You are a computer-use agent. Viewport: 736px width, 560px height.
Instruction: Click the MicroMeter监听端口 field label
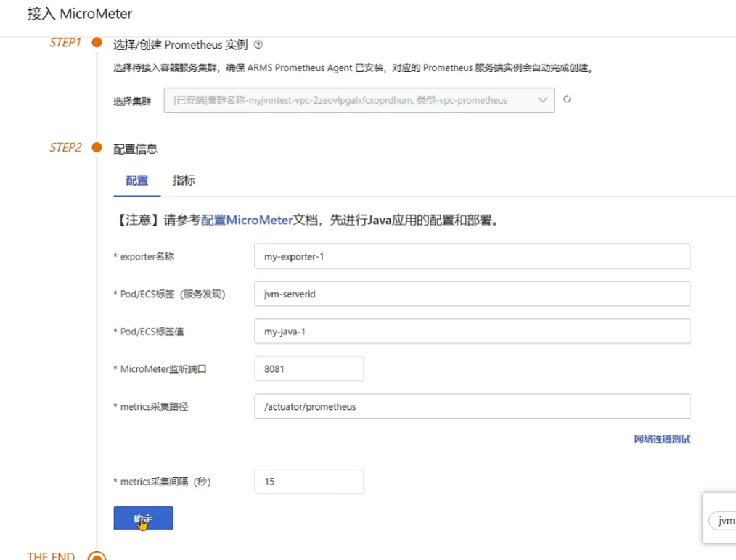point(163,369)
